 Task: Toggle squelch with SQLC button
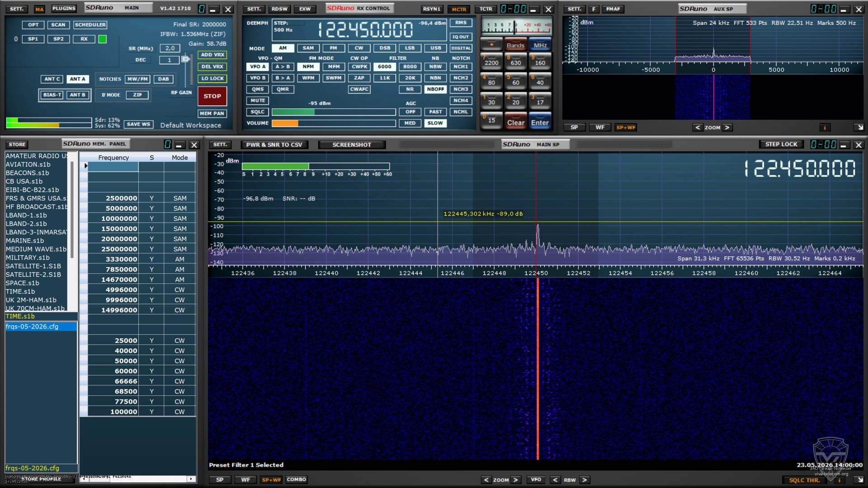[258, 112]
